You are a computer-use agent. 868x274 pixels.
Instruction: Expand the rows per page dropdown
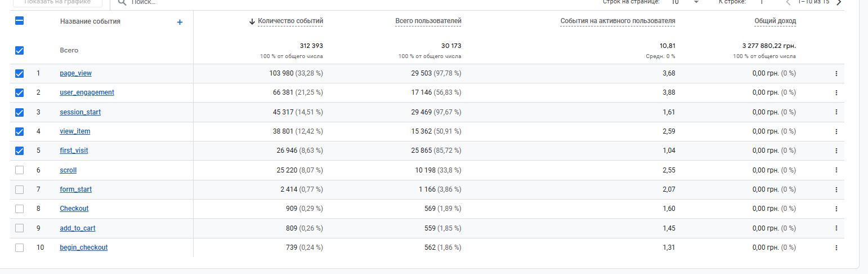696,2
